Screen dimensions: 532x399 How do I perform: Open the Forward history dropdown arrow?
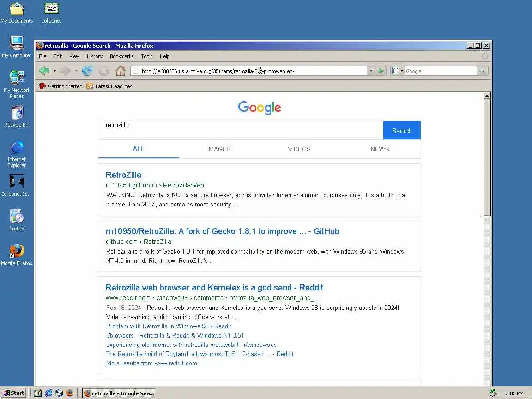point(76,71)
